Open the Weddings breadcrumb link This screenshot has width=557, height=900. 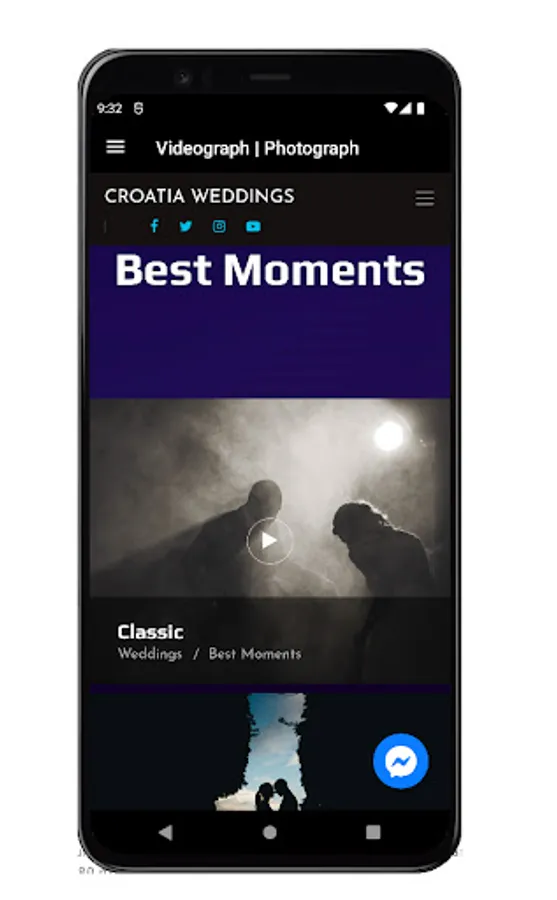(x=150, y=654)
